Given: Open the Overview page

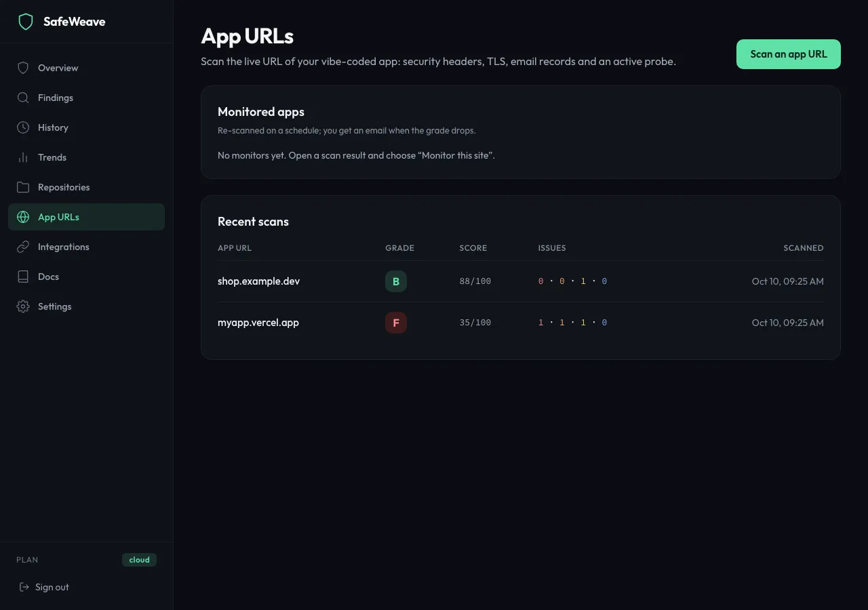Looking at the screenshot, I should [x=86, y=68].
